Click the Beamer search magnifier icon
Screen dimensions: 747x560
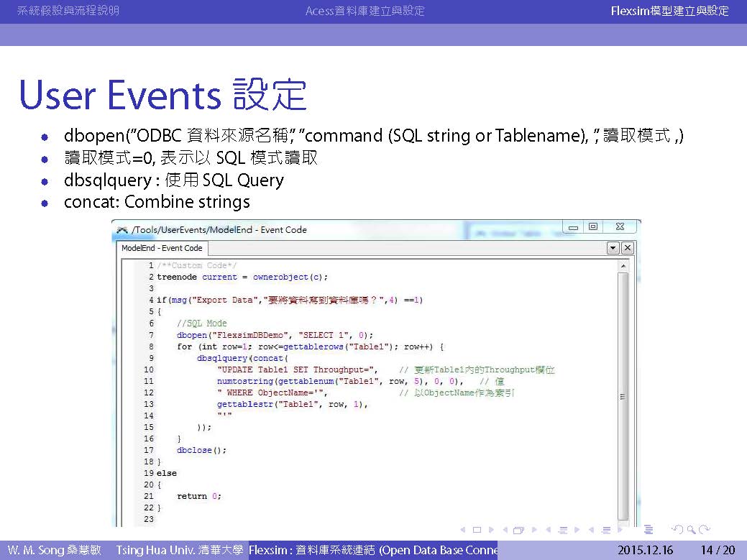[x=691, y=531]
